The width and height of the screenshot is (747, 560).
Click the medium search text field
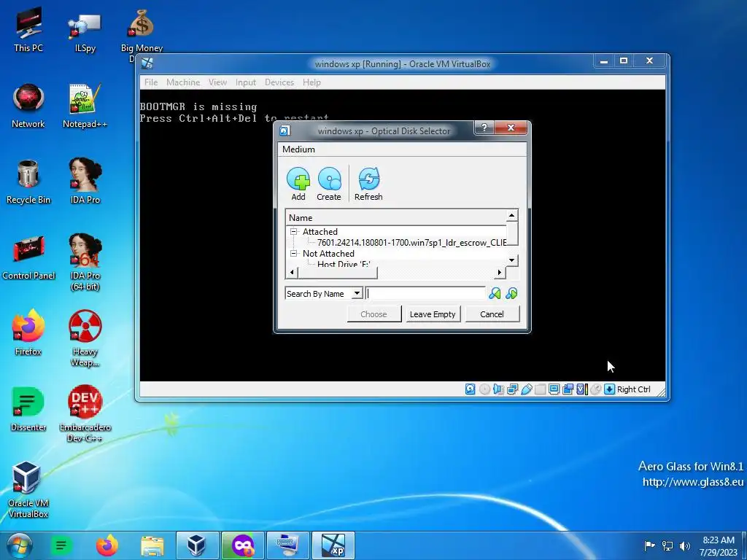click(426, 293)
